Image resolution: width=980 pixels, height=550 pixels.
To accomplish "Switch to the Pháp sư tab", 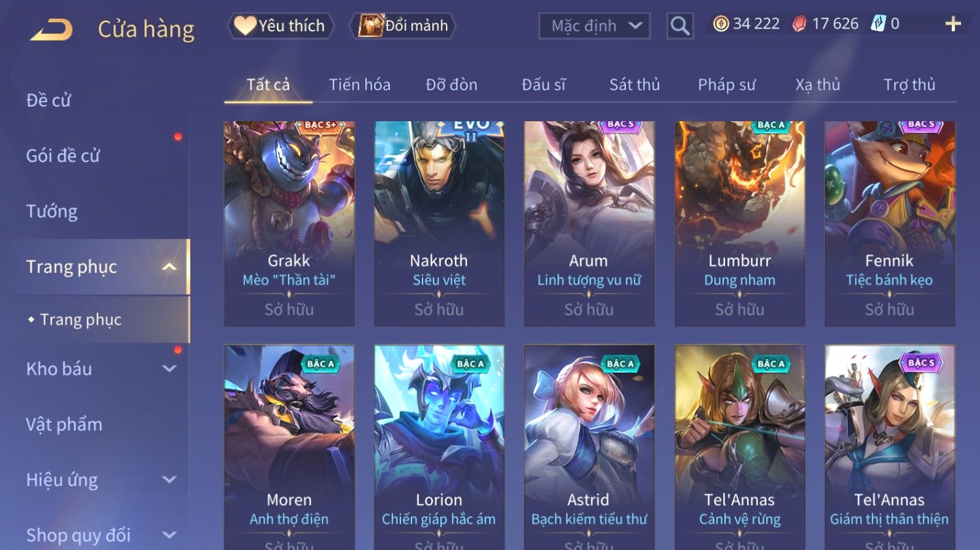I will (726, 85).
